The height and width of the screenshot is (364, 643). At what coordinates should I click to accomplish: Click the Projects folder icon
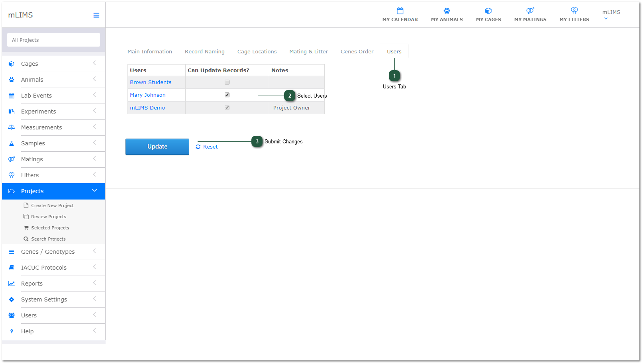pyautogui.click(x=12, y=191)
